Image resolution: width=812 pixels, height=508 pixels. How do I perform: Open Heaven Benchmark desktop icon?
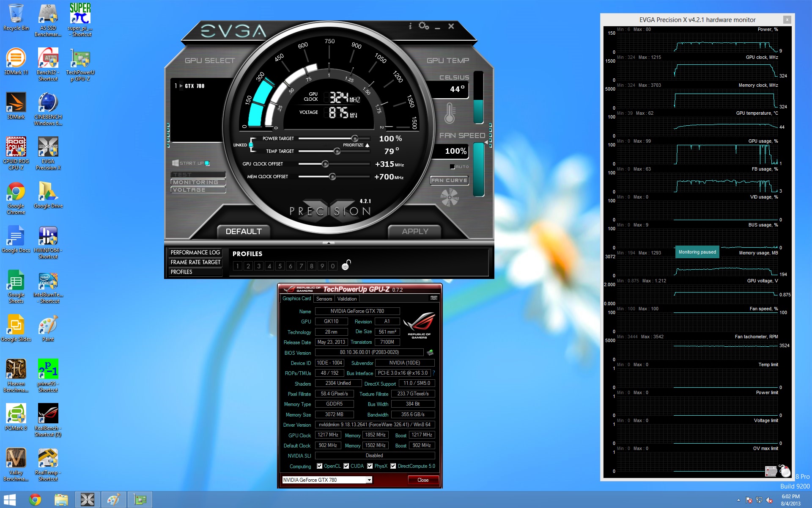click(16, 375)
